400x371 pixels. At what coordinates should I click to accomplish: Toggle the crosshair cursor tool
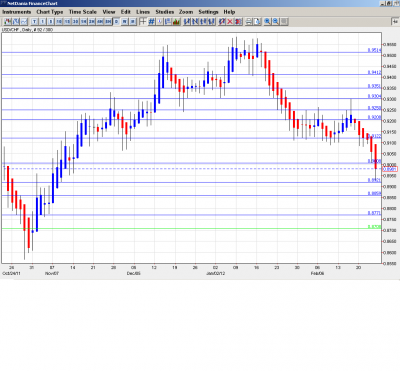143,22
